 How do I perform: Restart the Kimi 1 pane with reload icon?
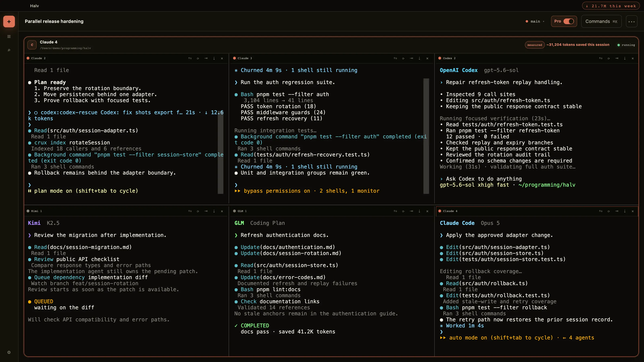coord(198,211)
